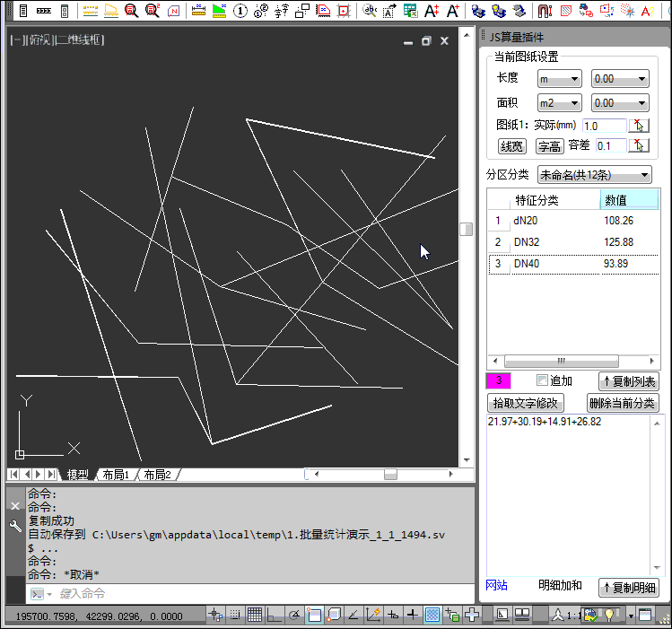Select the DN32 row in the table
The height and width of the screenshot is (629, 672).
point(556,242)
